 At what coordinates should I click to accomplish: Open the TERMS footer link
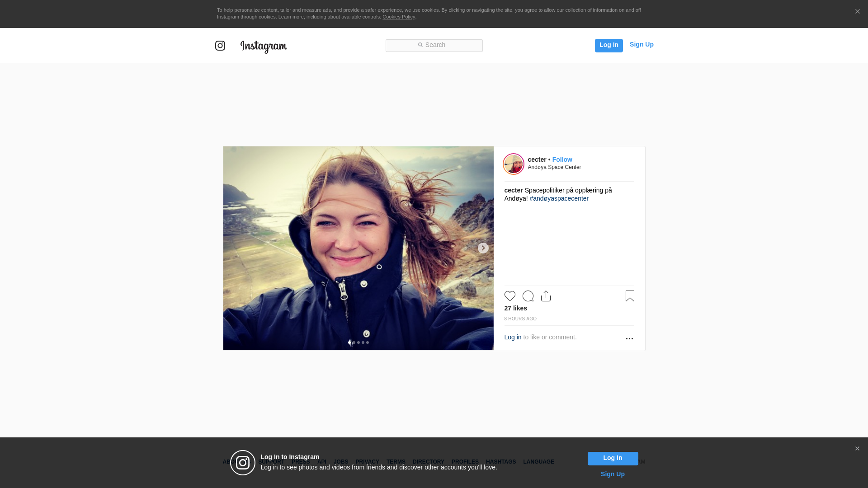point(396,462)
